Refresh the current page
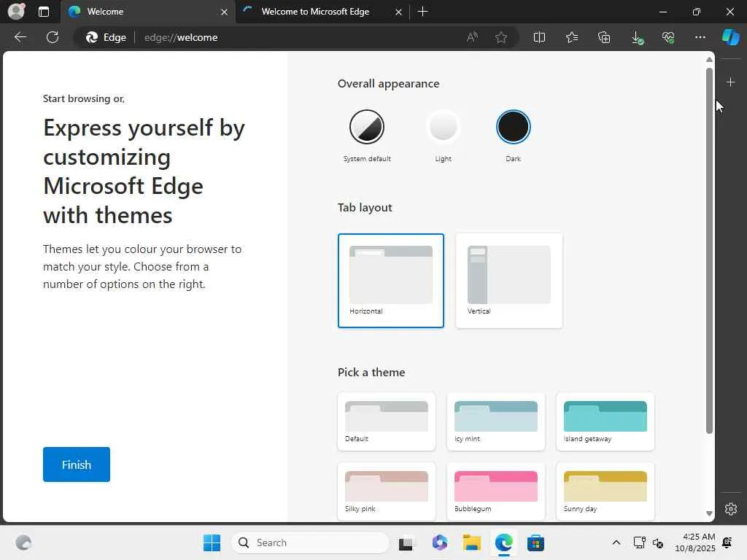The width and height of the screenshot is (747, 560). pyautogui.click(x=53, y=37)
